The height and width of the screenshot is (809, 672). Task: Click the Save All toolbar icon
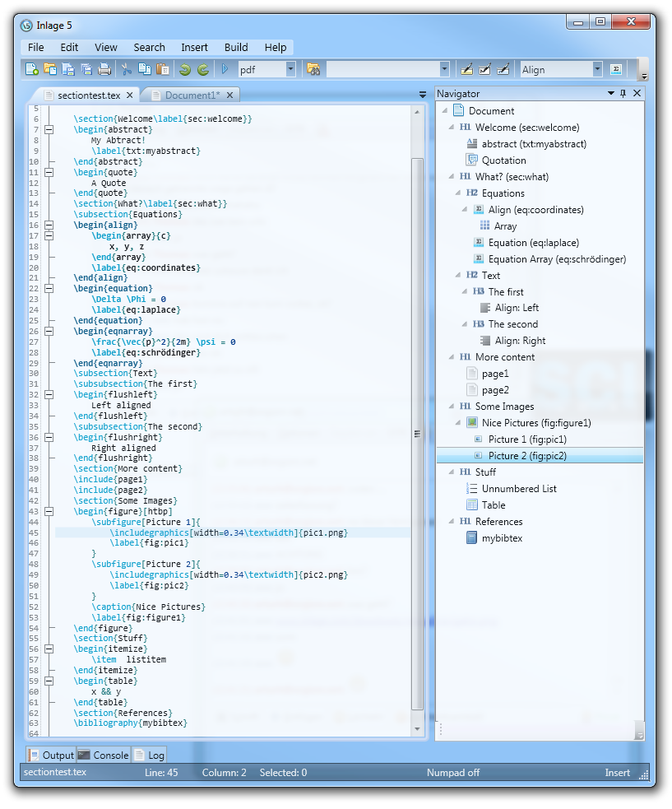tap(86, 69)
